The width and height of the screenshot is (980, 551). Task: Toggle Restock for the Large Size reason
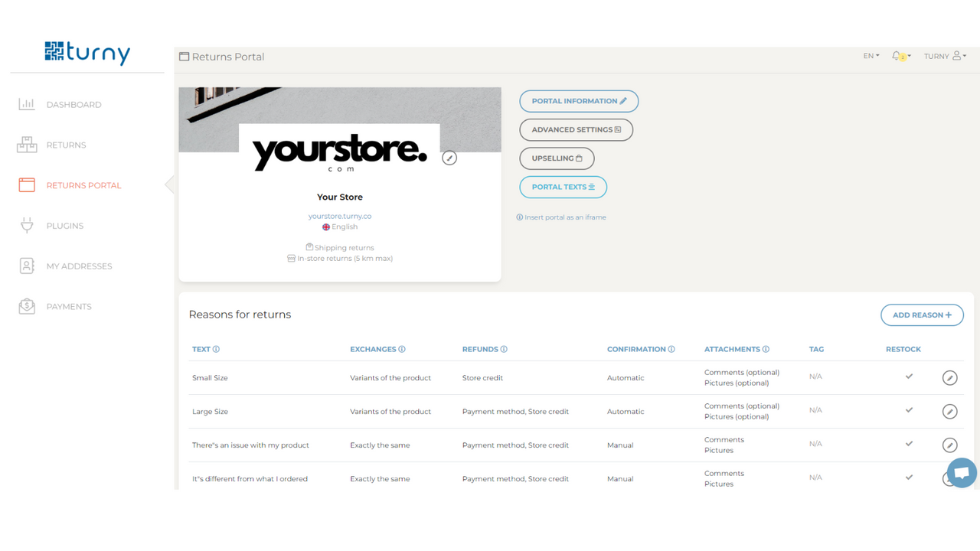[x=909, y=411]
